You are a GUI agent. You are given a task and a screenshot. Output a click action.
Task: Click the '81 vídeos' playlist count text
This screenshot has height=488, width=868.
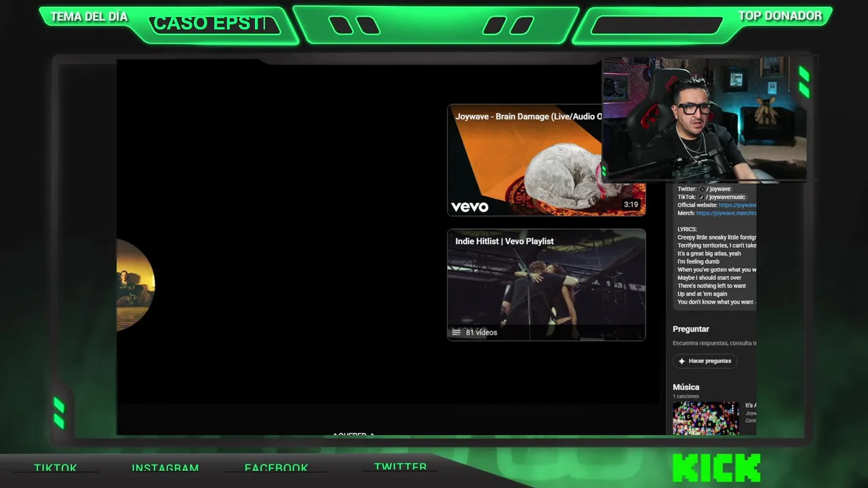[x=481, y=332]
